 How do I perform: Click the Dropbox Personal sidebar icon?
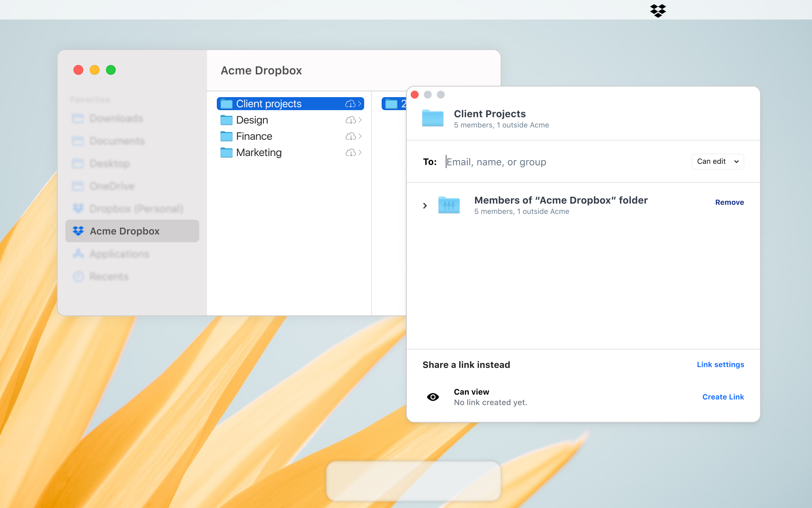click(x=78, y=208)
